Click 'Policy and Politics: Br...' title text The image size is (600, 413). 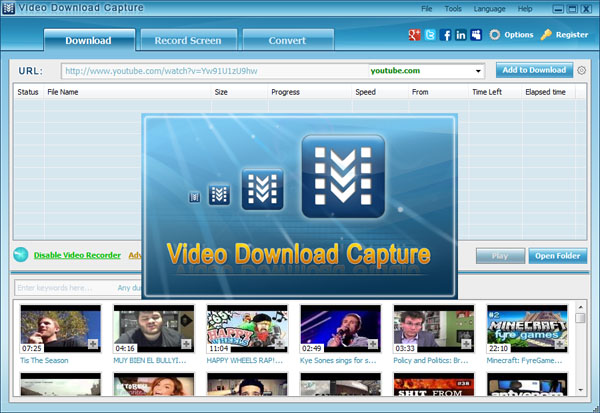point(431,360)
